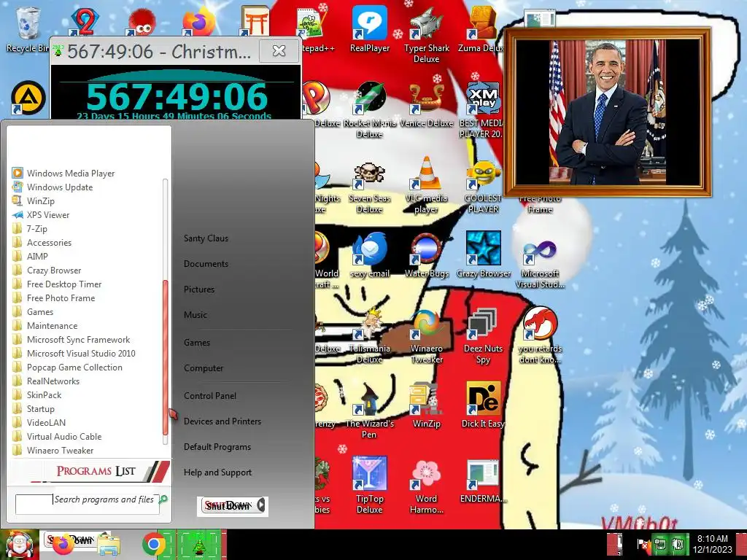747x560 pixels.
Task: Launch Talismania Deluxe desktop shortcut
Action: click(x=370, y=335)
